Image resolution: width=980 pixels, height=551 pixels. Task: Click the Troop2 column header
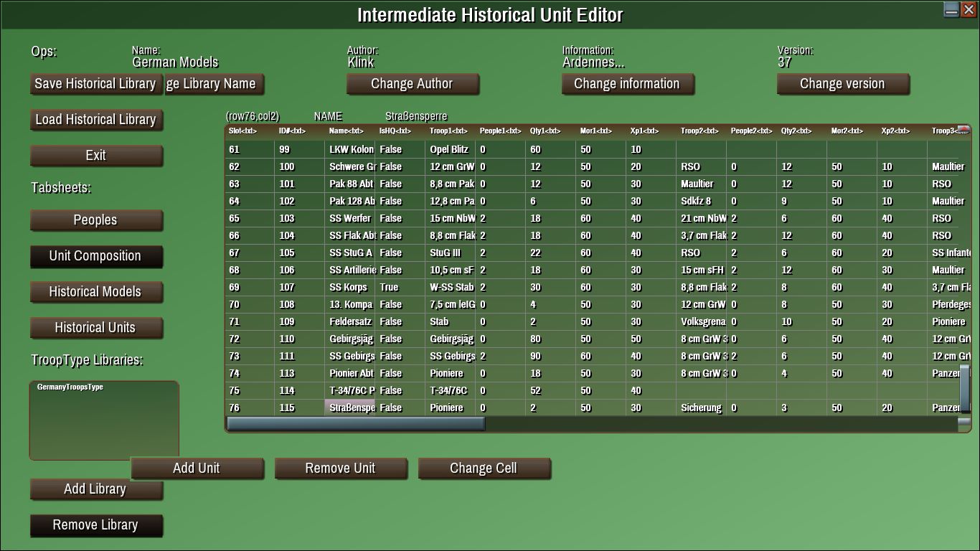point(701,131)
